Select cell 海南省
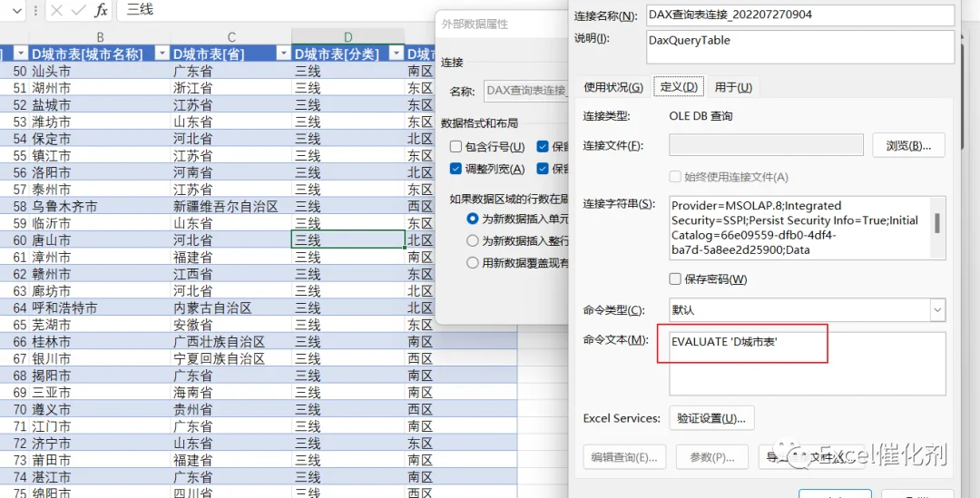The width and height of the screenshot is (980, 498). coord(231,393)
